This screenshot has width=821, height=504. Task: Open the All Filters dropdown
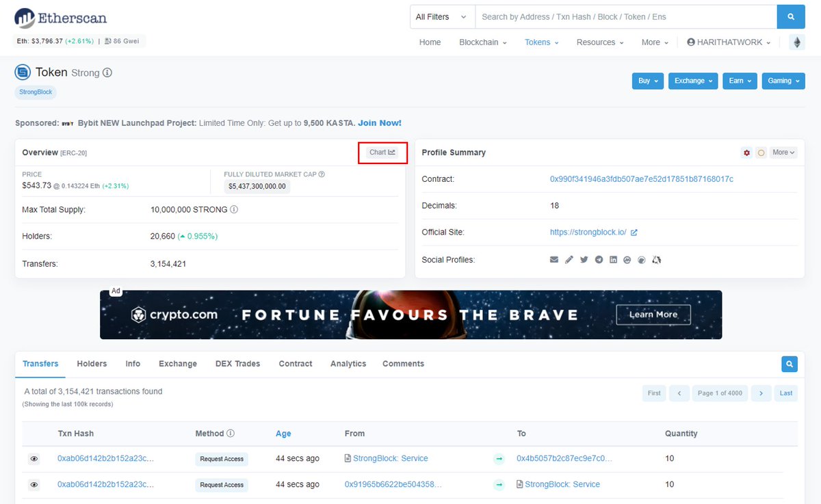pyautogui.click(x=442, y=16)
